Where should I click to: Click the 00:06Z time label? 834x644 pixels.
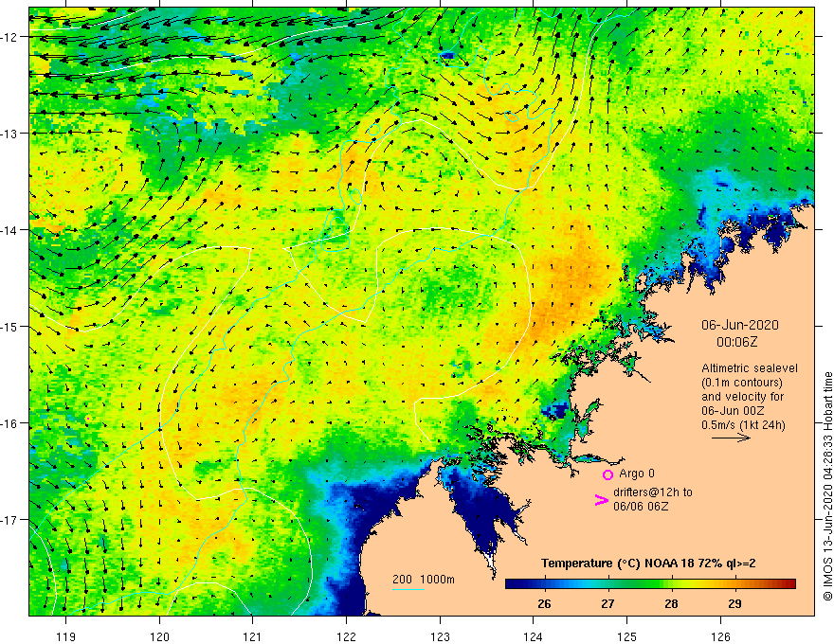[x=736, y=342]
